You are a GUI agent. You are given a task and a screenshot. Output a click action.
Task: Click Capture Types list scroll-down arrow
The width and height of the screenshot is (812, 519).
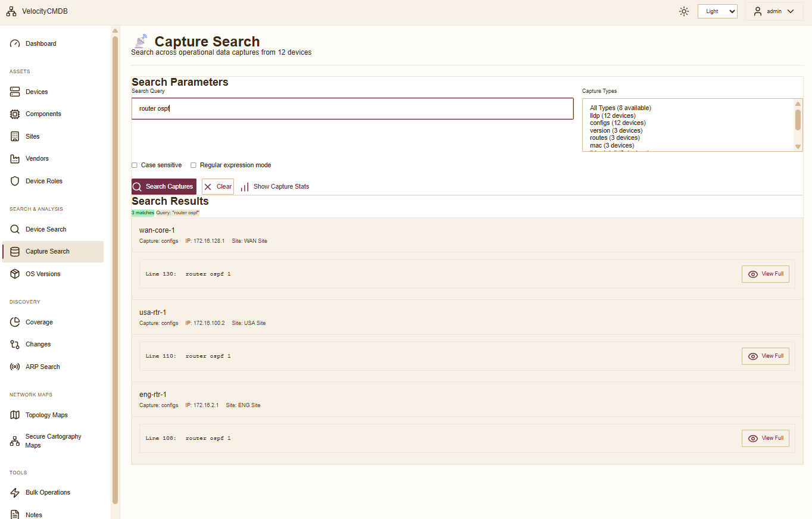point(798,146)
